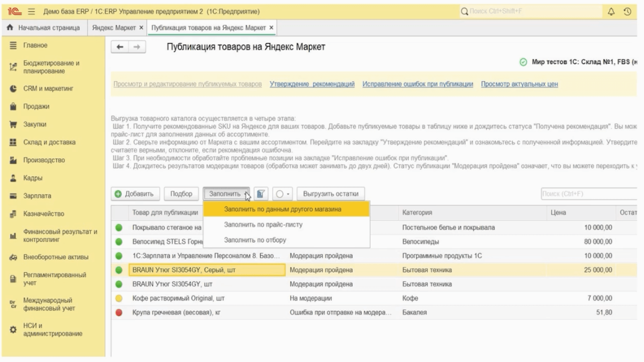The height and width of the screenshot is (362, 644).
Task: Click the search magnifier icon in header
Action: click(x=464, y=12)
